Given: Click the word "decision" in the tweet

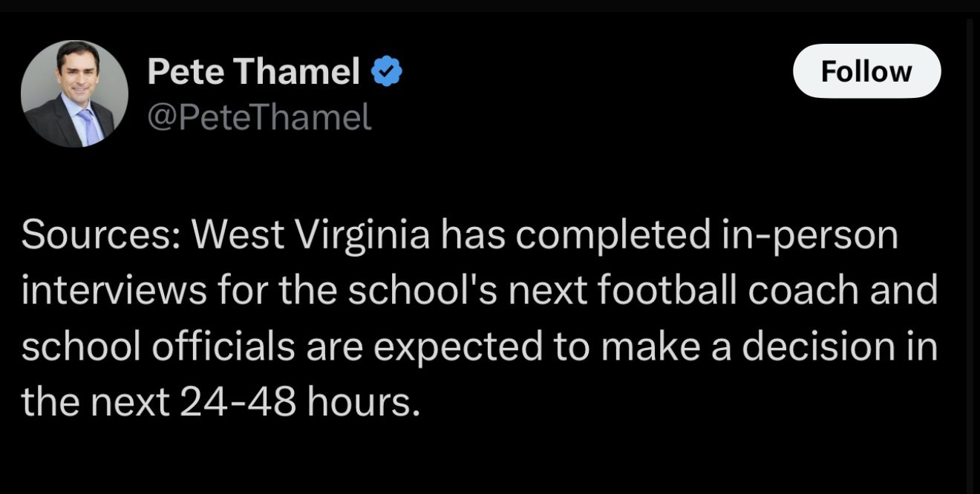Looking at the screenshot, I should tap(814, 347).
